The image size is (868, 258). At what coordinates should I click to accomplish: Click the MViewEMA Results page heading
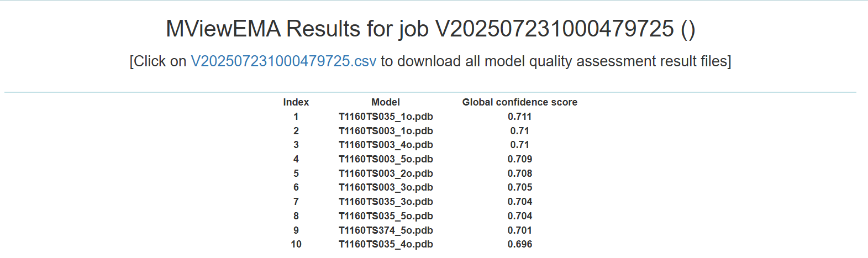[430, 29]
